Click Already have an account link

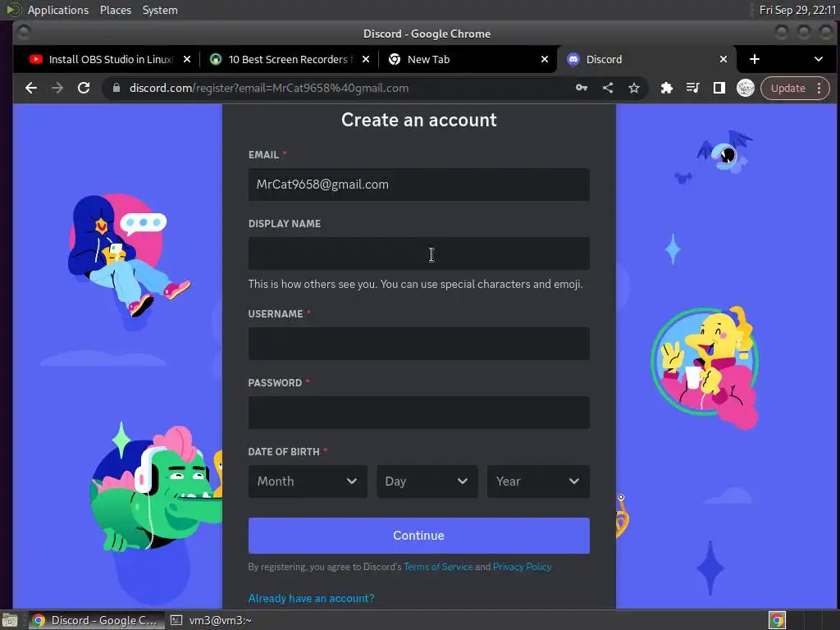(311, 598)
